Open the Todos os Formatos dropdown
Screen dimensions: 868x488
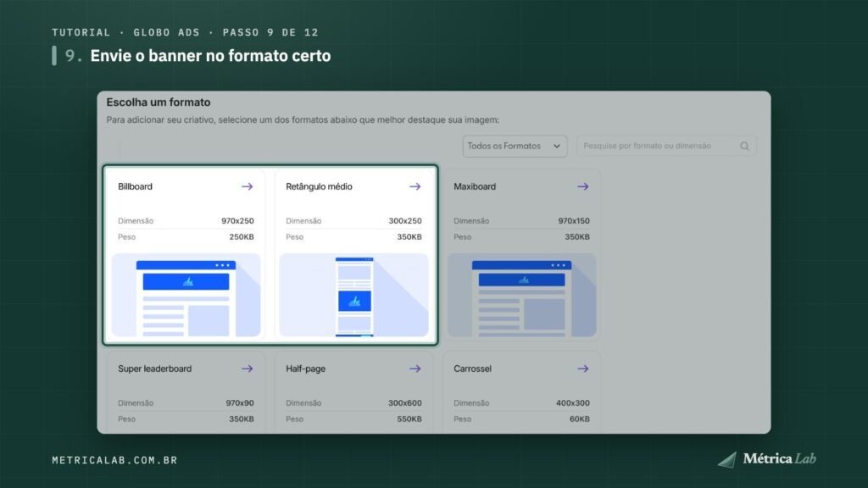pyautogui.click(x=515, y=146)
